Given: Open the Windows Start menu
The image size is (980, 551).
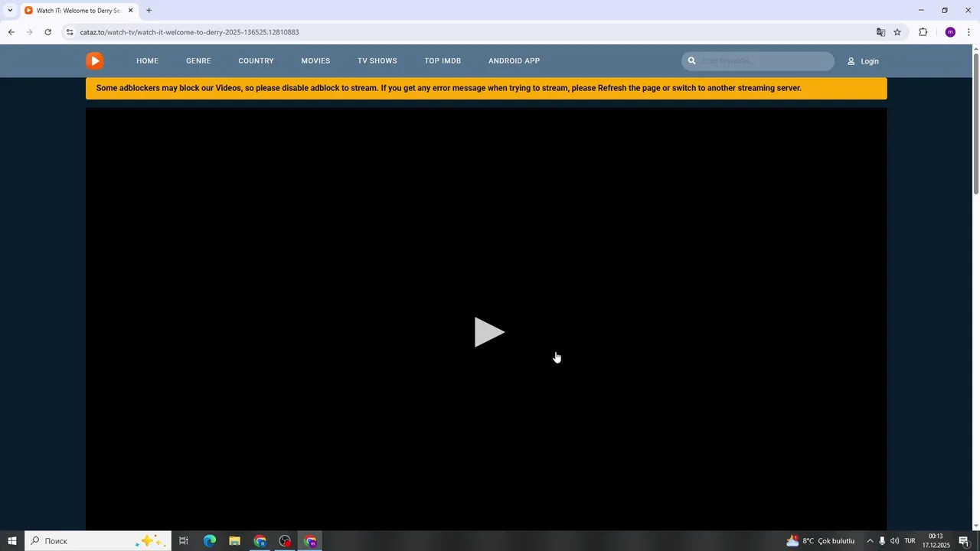Looking at the screenshot, I should click(11, 541).
